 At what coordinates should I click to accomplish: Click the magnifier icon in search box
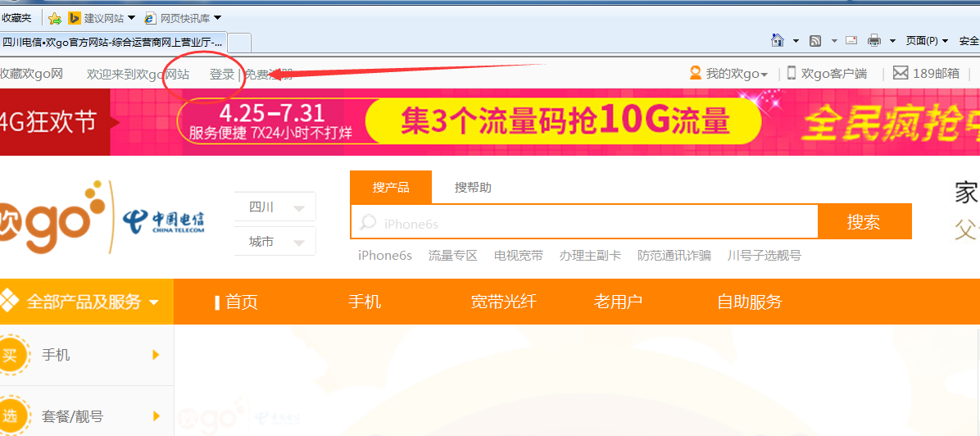pos(368,222)
